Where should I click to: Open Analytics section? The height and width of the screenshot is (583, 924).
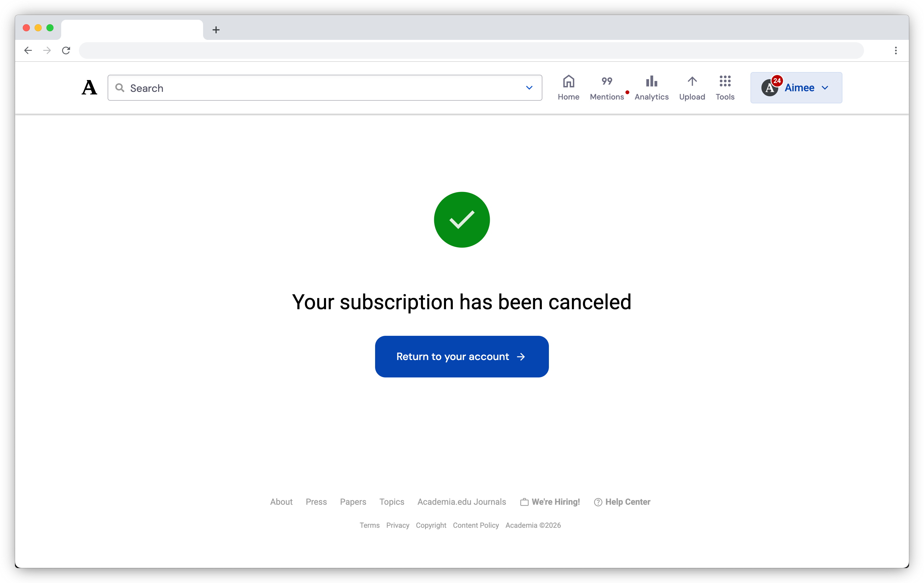coord(651,88)
